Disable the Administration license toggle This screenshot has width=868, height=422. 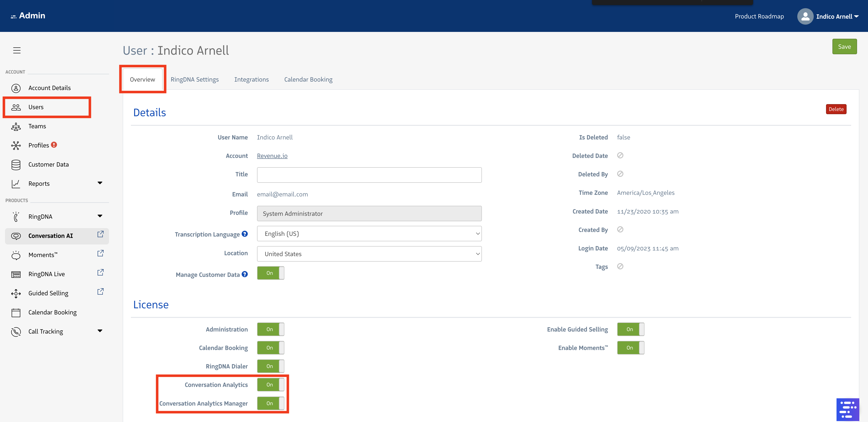[x=270, y=329]
